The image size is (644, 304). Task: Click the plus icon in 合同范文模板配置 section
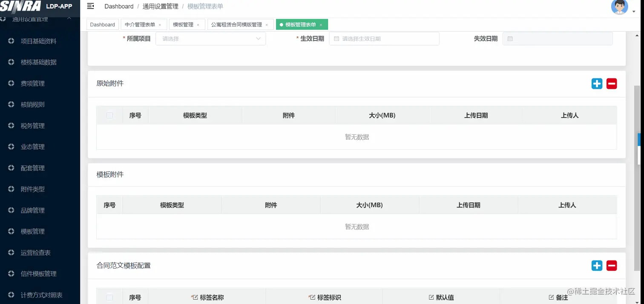pyautogui.click(x=596, y=265)
